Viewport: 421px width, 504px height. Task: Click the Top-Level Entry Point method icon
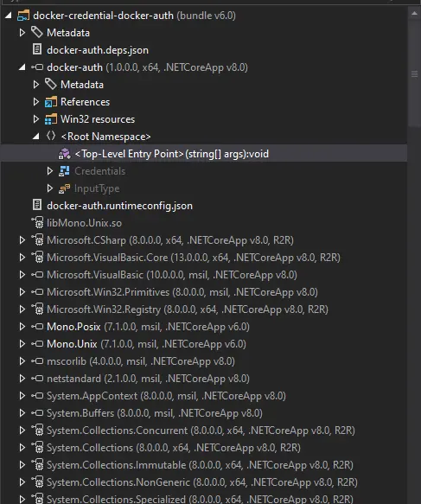(x=65, y=154)
